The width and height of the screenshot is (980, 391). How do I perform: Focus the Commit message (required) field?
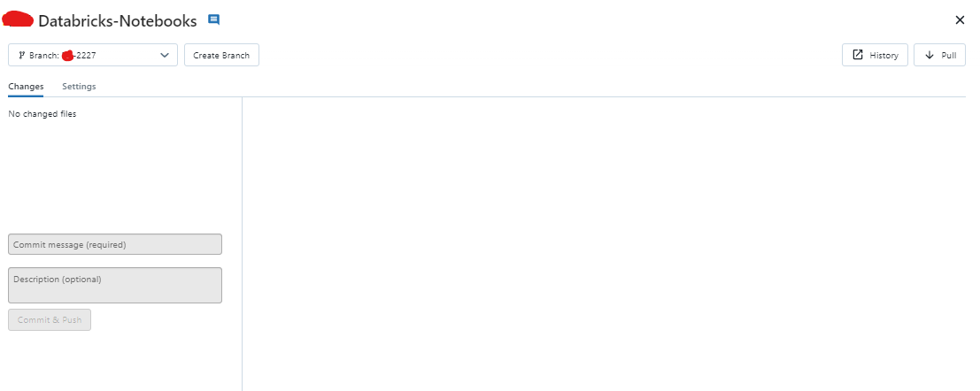click(x=115, y=244)
